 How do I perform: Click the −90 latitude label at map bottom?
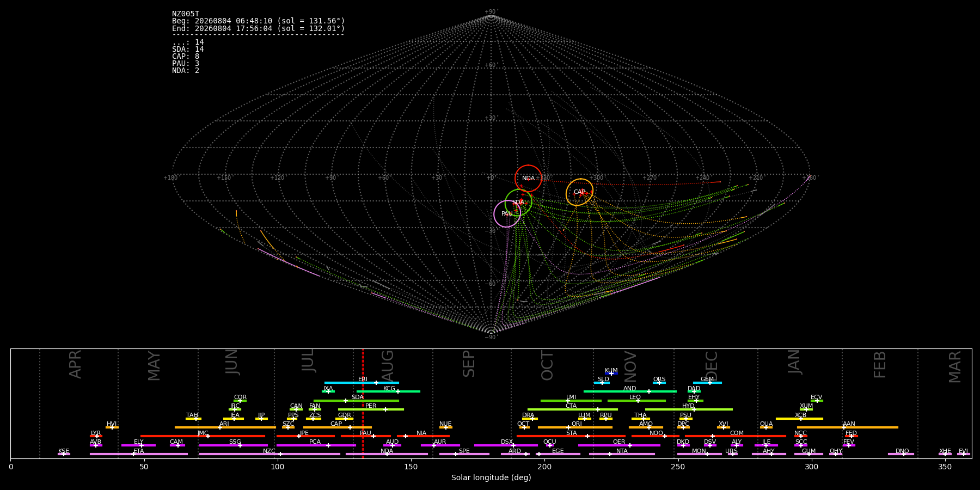(x=491, y=337)
